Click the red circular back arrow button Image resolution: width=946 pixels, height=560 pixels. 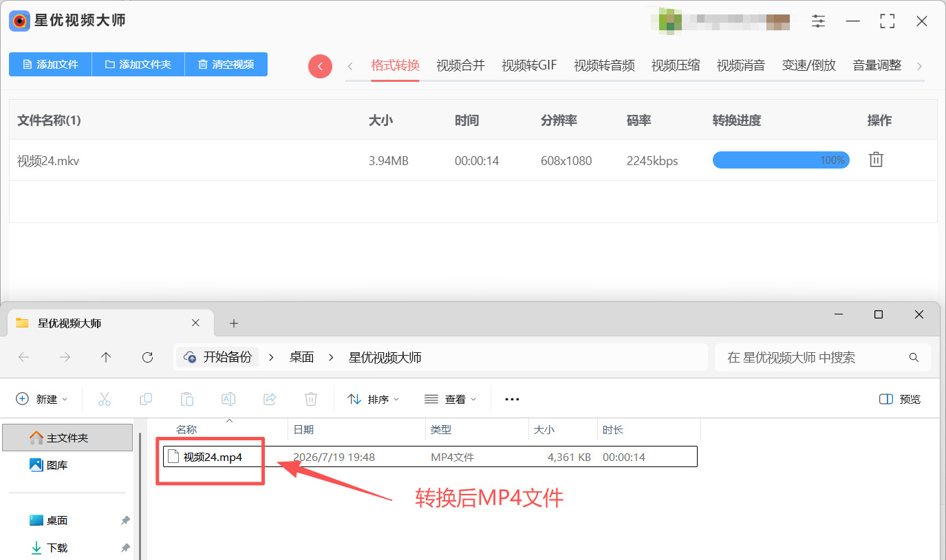(320, 66)
